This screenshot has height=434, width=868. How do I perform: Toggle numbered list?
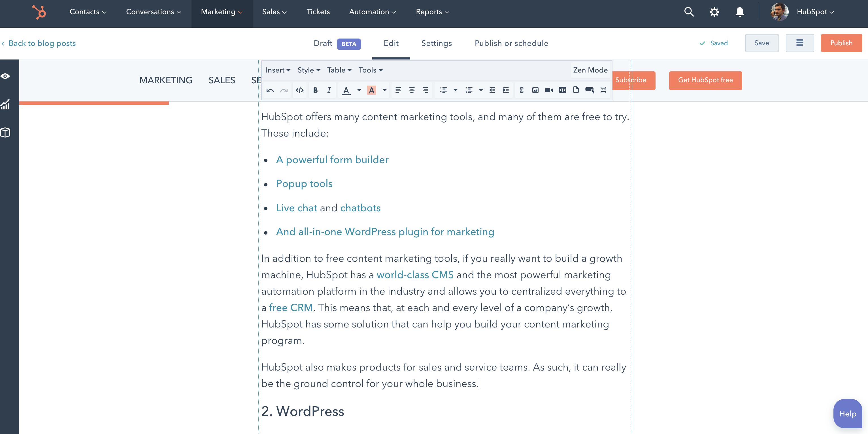point(469,90)
